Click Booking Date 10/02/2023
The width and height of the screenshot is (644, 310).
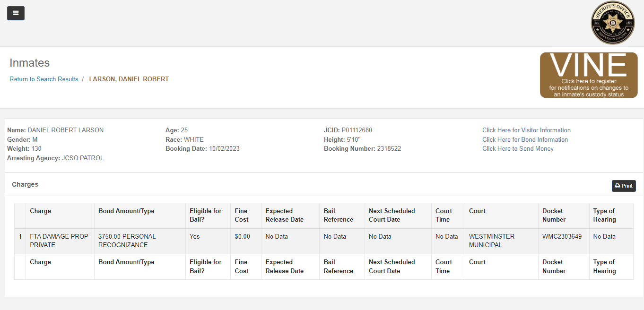coord(202,149)
